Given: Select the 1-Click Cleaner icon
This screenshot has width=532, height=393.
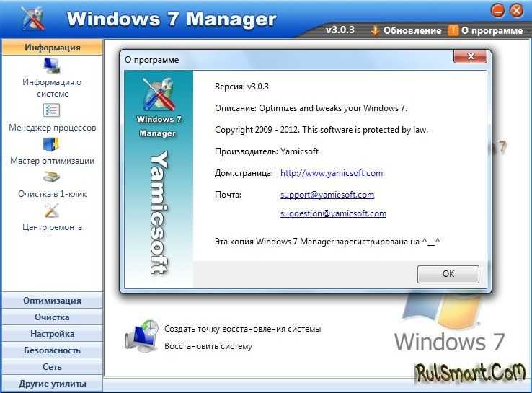Looking at the screenshot, I should pos(52,177).
